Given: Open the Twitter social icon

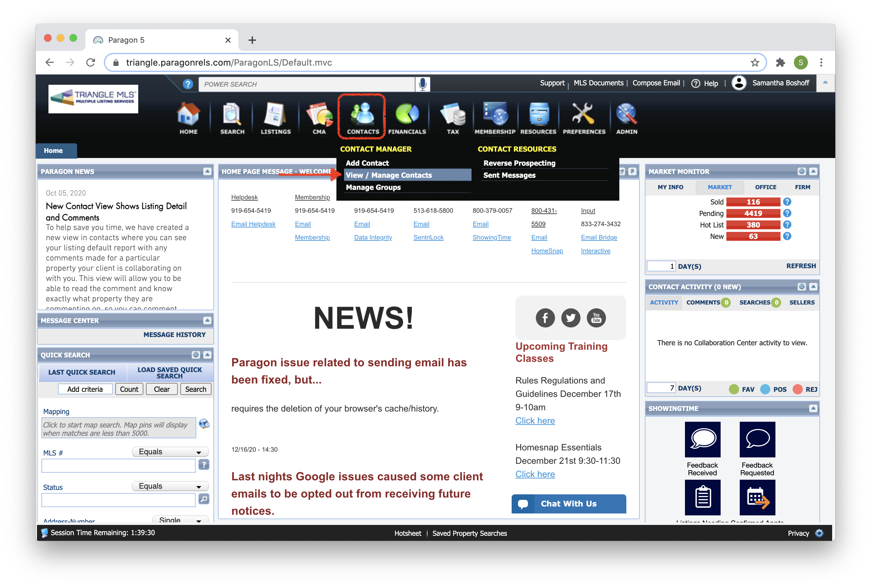Looking at the screenshot, I should [571, 318].
